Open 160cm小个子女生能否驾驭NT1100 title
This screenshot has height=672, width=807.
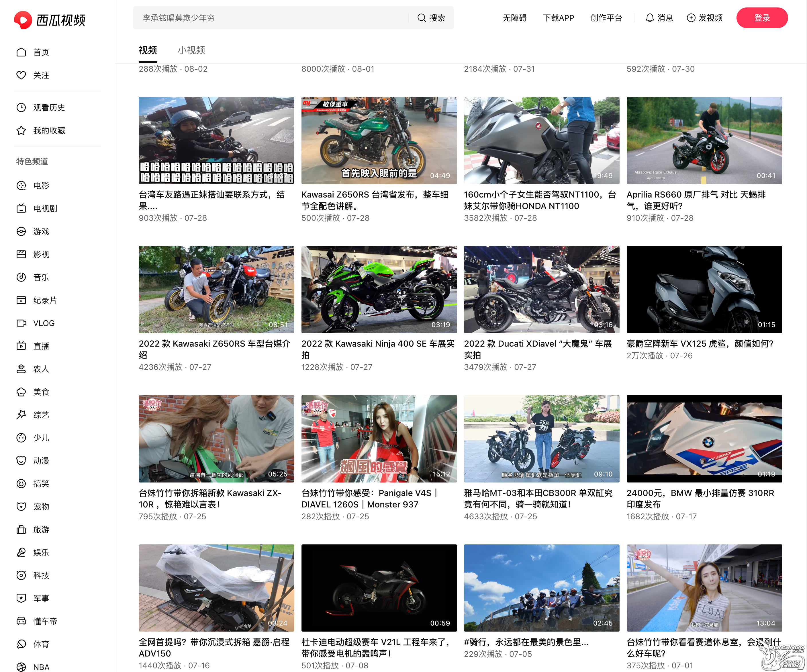point(540,200)
